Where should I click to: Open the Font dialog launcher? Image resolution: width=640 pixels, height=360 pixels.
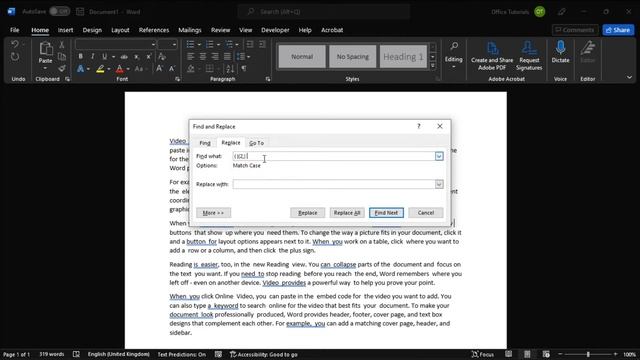[178, 79]
